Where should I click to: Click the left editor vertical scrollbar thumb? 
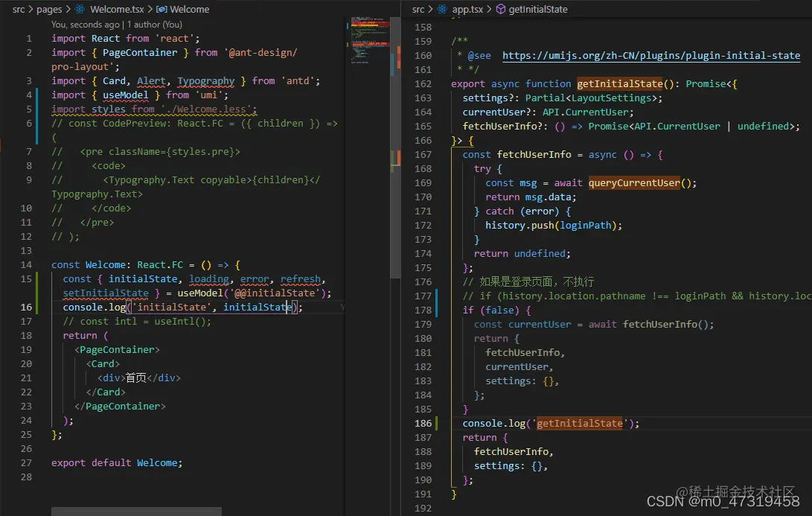(x=395, y=147)
